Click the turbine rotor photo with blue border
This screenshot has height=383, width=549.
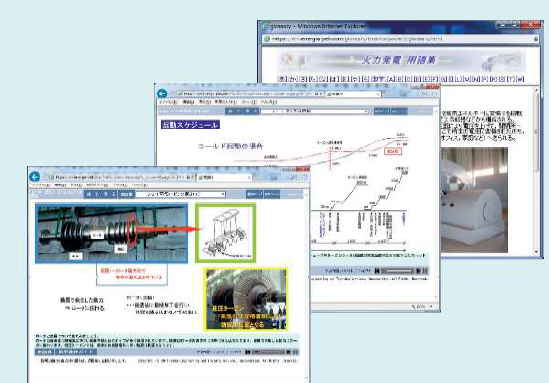[111, 233]
